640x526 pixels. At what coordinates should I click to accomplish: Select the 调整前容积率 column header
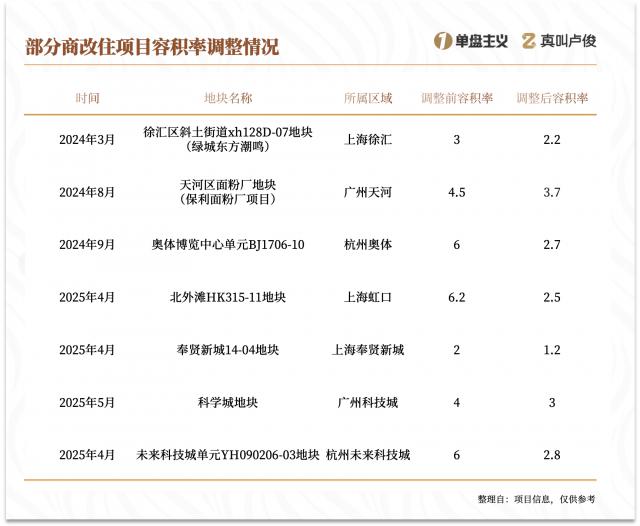click(457, 99)
